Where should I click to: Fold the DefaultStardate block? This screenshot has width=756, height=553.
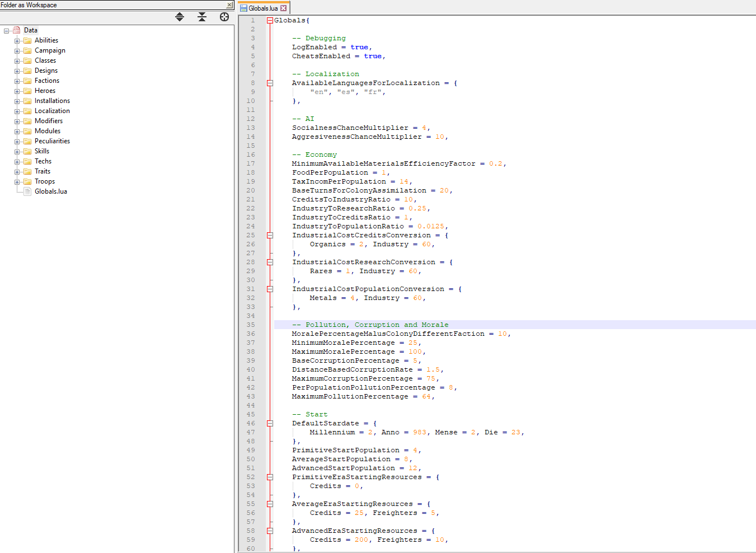coord(270,423)
